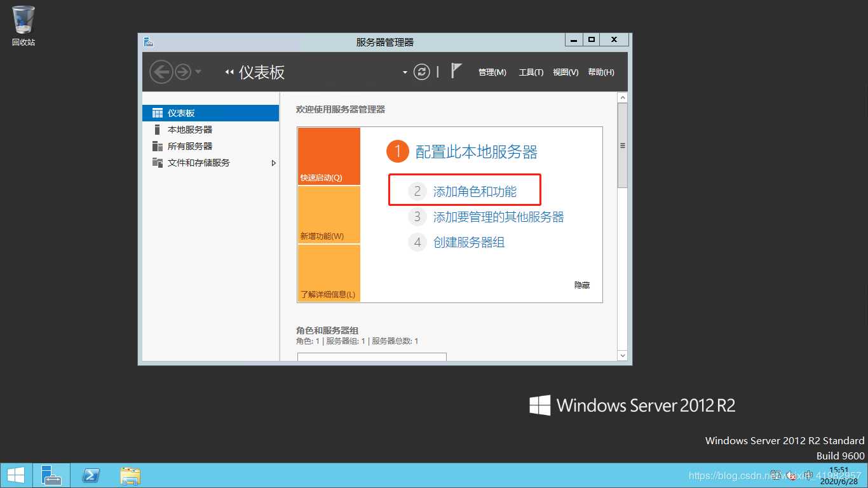Click the Server Manager title bar icon
Screen dimensions: 868x488
click(x=149, y=42)
